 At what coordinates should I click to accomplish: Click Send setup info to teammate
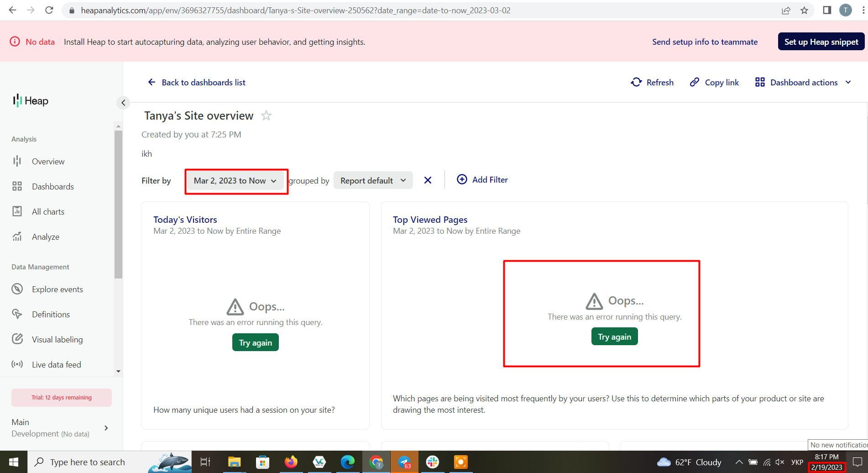tap(705, 42)
